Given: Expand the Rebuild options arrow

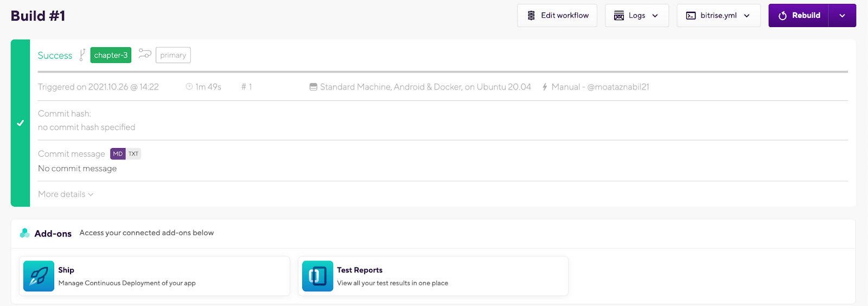Looking at the screenshot, I should click(843, 16).
